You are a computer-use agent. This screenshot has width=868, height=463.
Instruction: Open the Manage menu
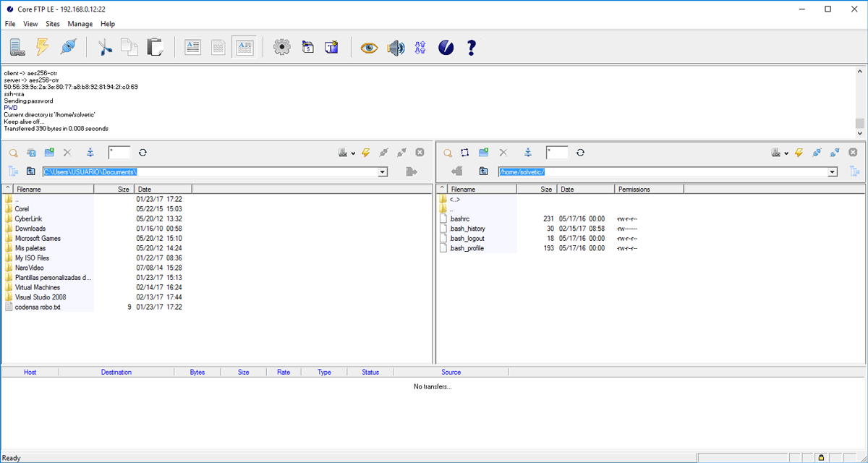(x=80, y=24)
